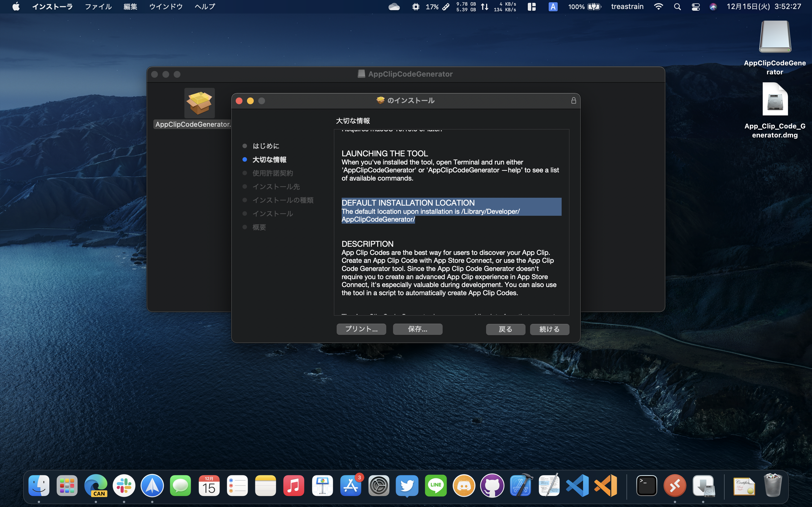Click the 戻る button
Viewport: 812px width, 507px height.
tap(505, 329)
